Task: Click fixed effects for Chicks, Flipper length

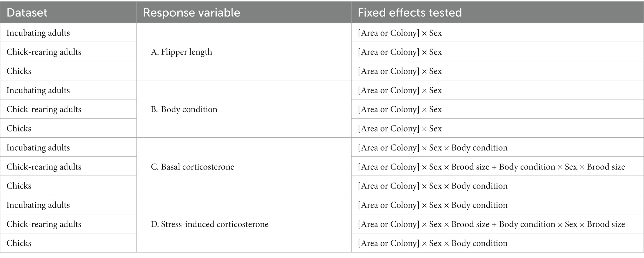Action: coord(400,71)
